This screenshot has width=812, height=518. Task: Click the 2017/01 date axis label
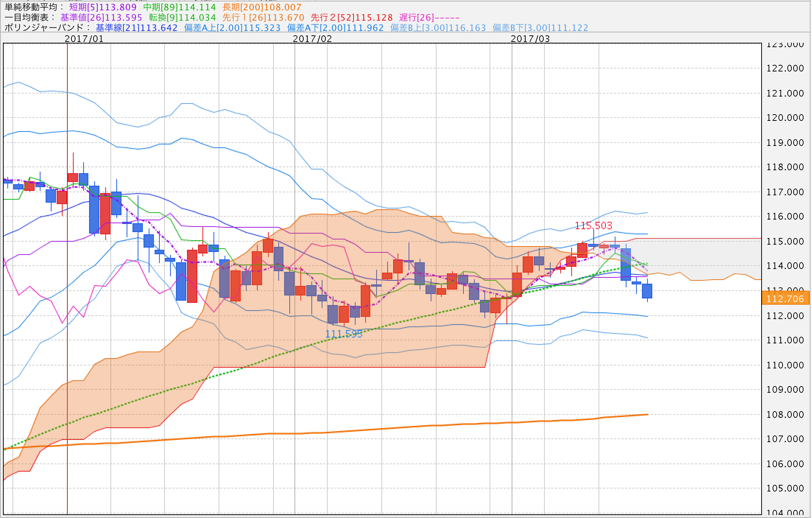click(x=84, y=39)
